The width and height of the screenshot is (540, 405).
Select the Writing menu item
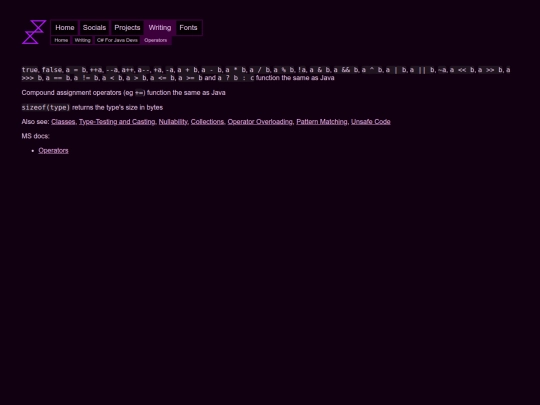click(160, 28)
